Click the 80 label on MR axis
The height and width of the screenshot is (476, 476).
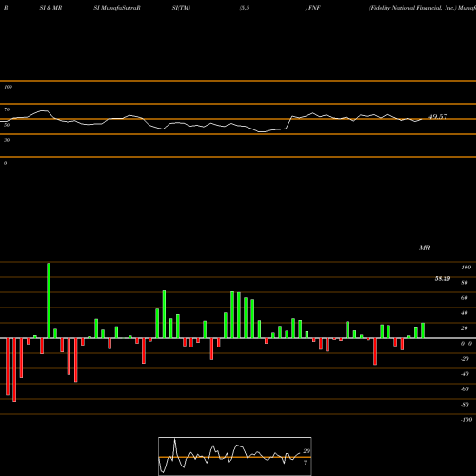[x=465, y=283]
